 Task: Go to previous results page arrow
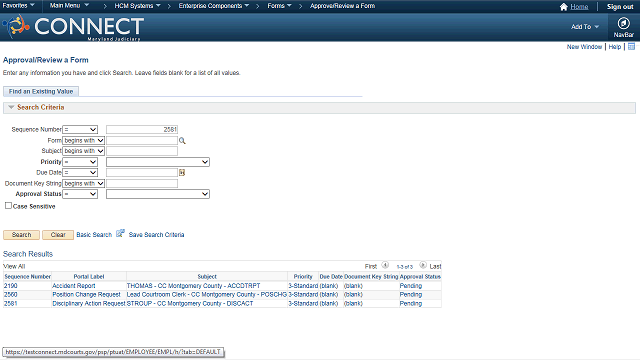pyautogui.click(x=385, y=265)
